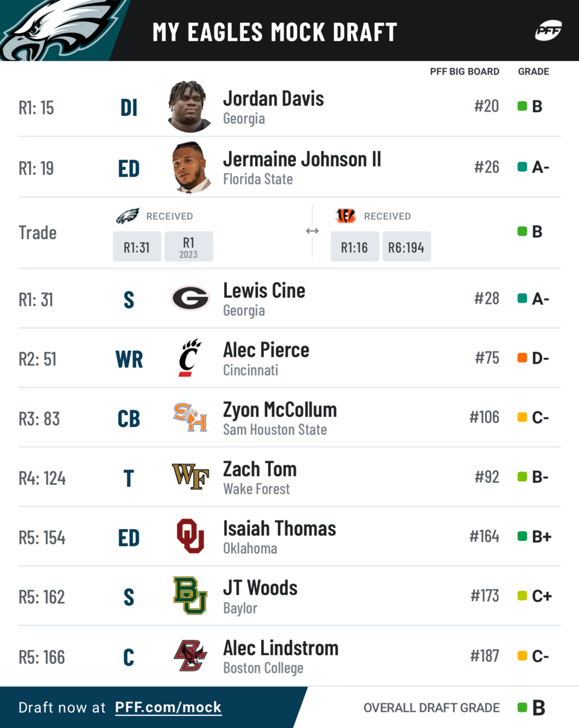Click the Zach Tom player name
This screenshot has height=728, width=579.
point(259,469)
